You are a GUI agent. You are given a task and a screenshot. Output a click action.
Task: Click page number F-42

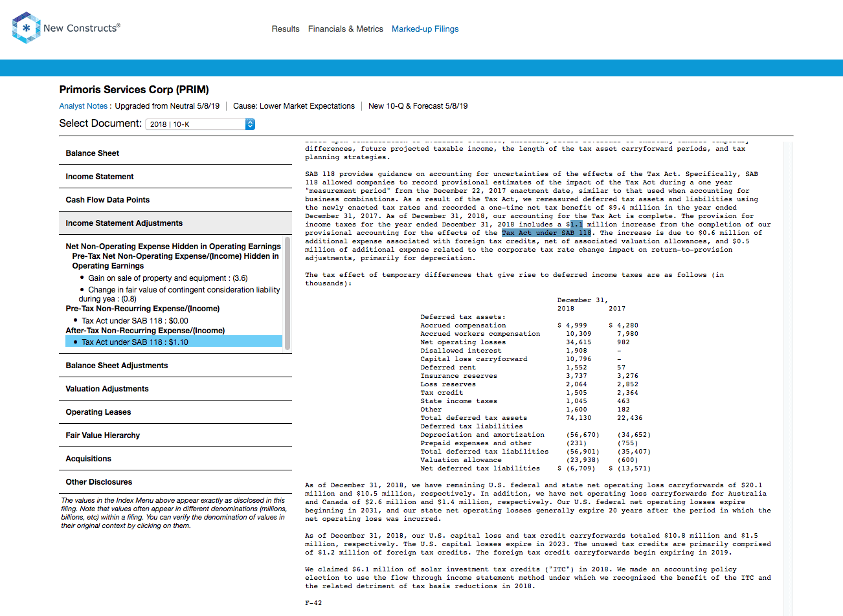(313, 603)
